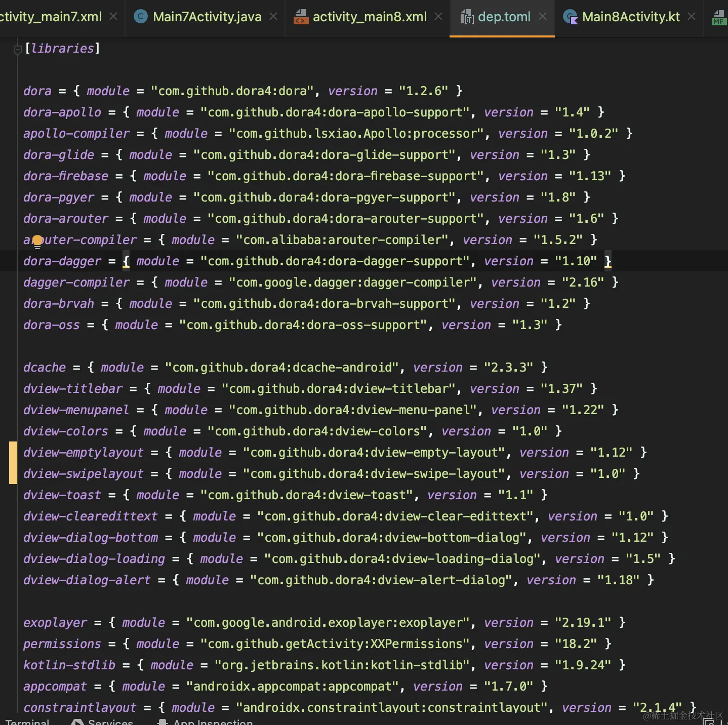
Task: Click the 'dview-dialog-loading' library key
Action: pyautogui.click(x=94, y=559)
